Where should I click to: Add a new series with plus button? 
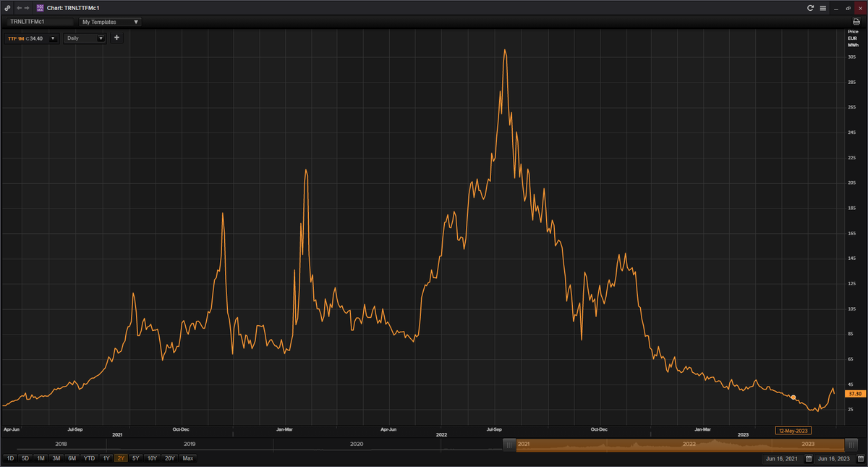coord(117,38)
